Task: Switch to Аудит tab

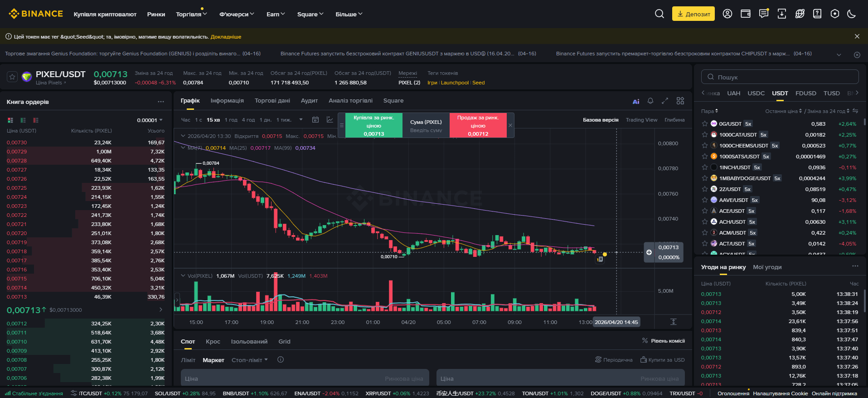Action: pyautogui.click(x=309, y=101)
